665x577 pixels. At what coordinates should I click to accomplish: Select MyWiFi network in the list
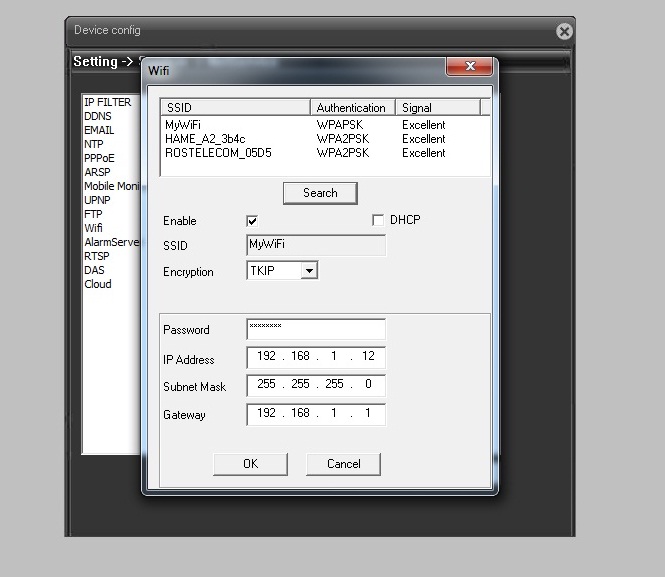tap(183, 125)
